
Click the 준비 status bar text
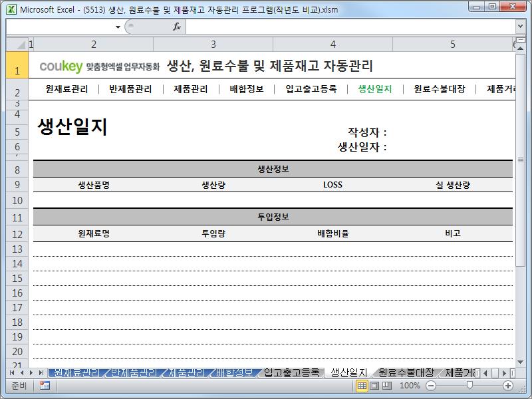pyautogui.click(x=19, y=386)
